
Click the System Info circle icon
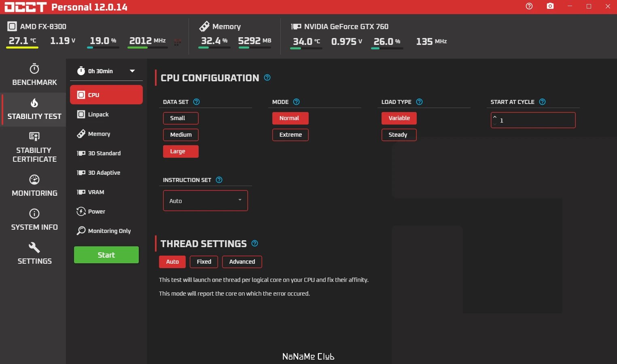[34, 214]
